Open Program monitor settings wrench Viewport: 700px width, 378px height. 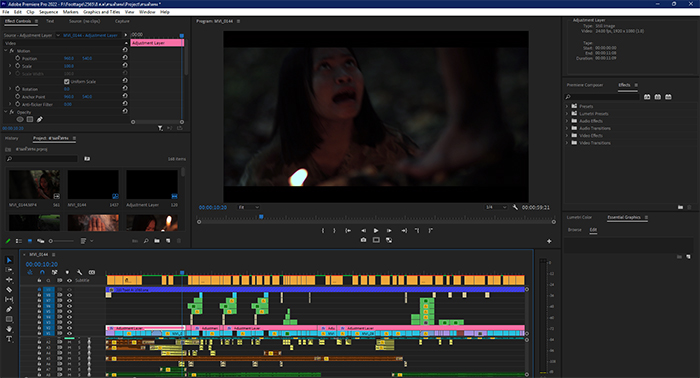click(x=515, y=207)
